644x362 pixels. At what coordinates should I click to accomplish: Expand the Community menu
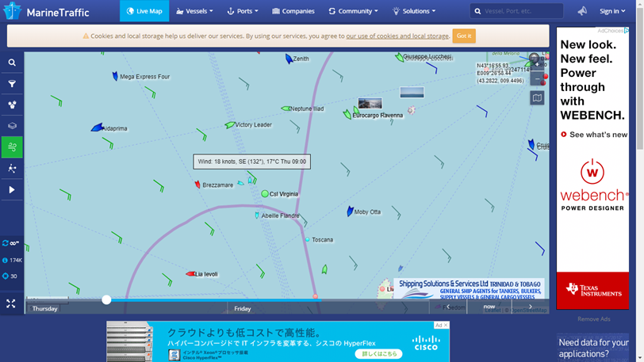coord(353,11)
